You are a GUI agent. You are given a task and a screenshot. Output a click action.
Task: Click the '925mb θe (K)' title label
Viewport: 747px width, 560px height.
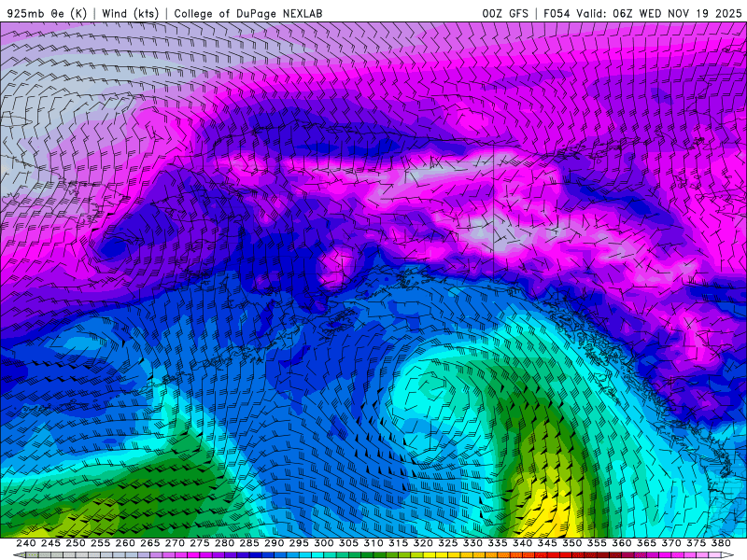tap(47, 13)
